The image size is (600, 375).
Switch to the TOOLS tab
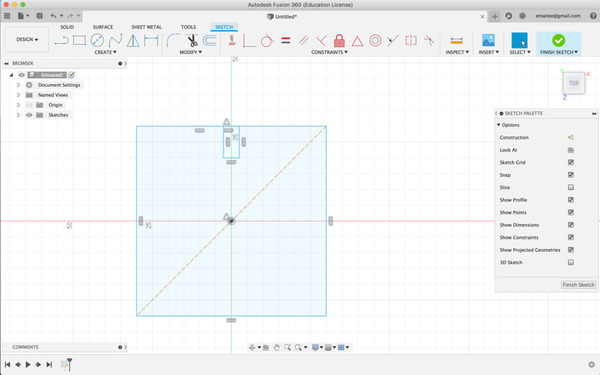tap(188, 27)
